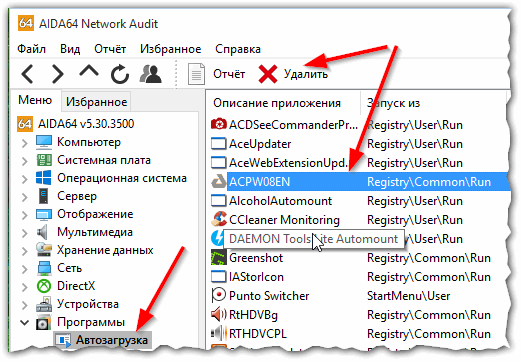Select the RTHDVCPL row
This screenshot has width=522, height=362.
click(x=359, y=334)
